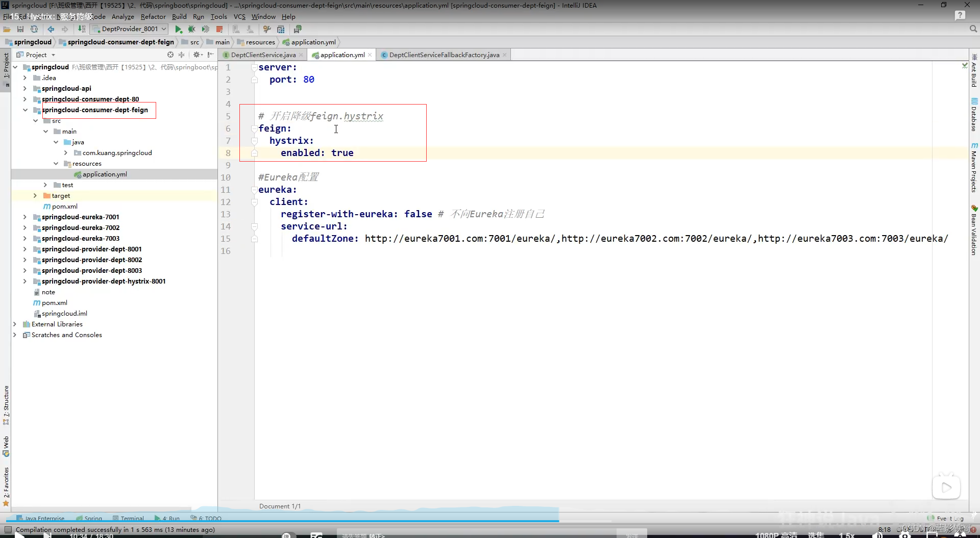The image size is (980, 538).
Task: Open the Analyze menu
Action: 122,16
